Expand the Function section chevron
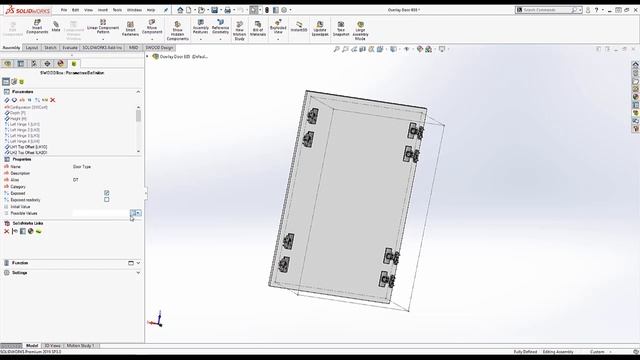 138,263
